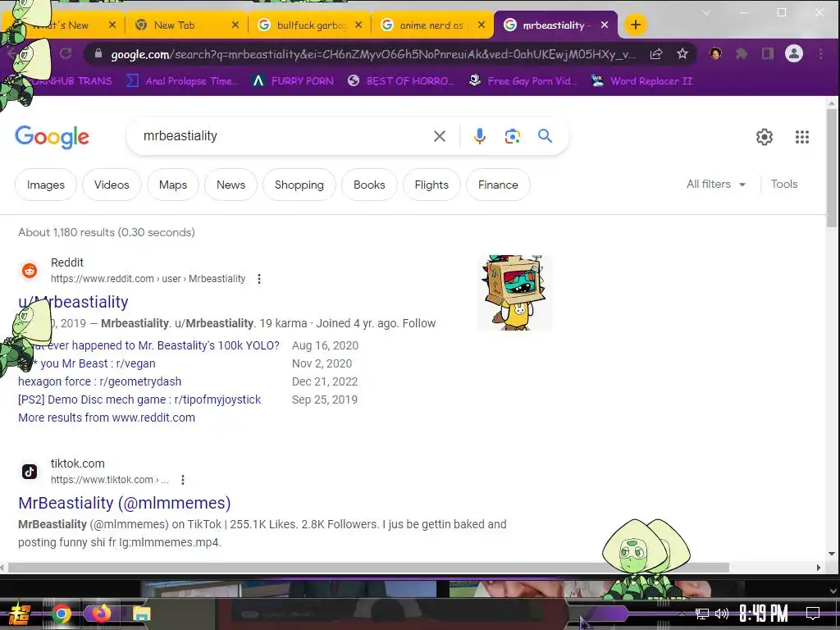840x630 pixels.
Task: Open MrBeastiality (@mlmmemes) TikTok result
Action: (125, 503)
